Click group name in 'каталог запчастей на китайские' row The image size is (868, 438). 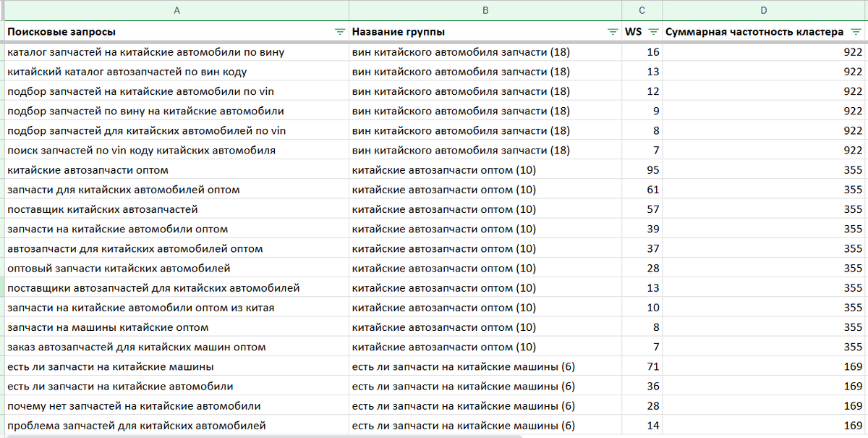pyautogui.click(x=485, y=52)
